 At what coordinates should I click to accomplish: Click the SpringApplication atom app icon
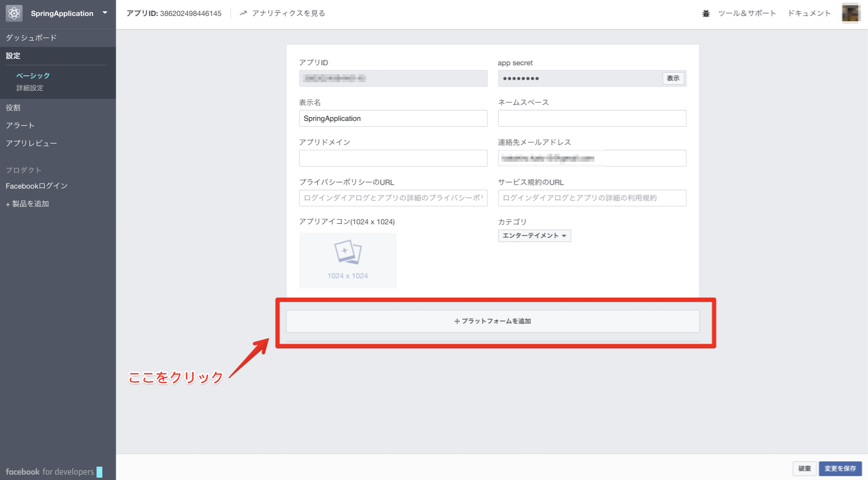(14, 13)
